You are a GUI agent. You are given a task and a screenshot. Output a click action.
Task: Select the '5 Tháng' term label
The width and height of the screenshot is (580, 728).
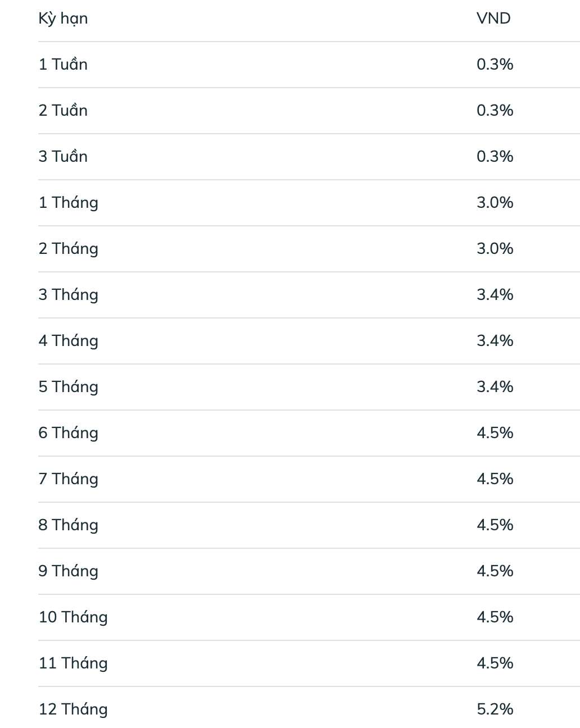click(68, 387)
